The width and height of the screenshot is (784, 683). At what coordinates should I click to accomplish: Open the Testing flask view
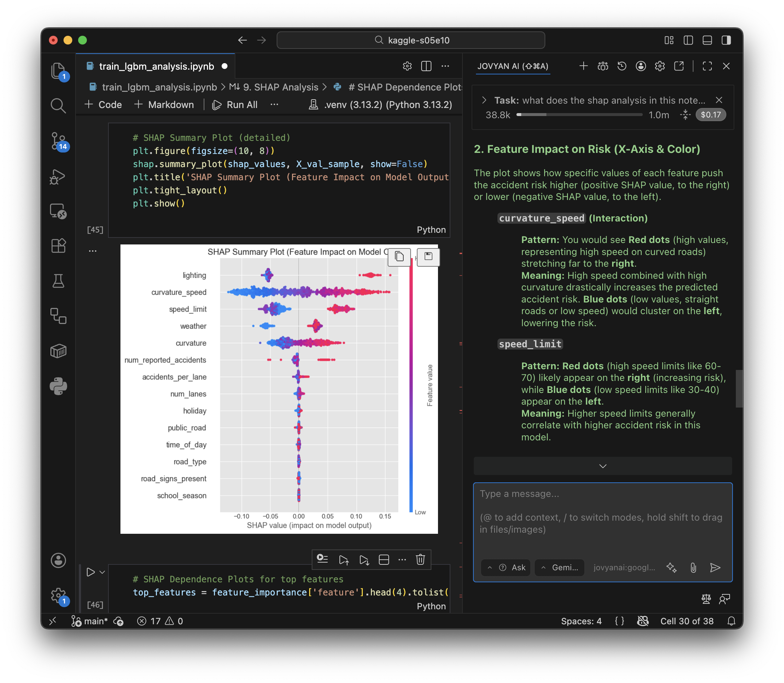pyautogui.click(x=58, y=281)
